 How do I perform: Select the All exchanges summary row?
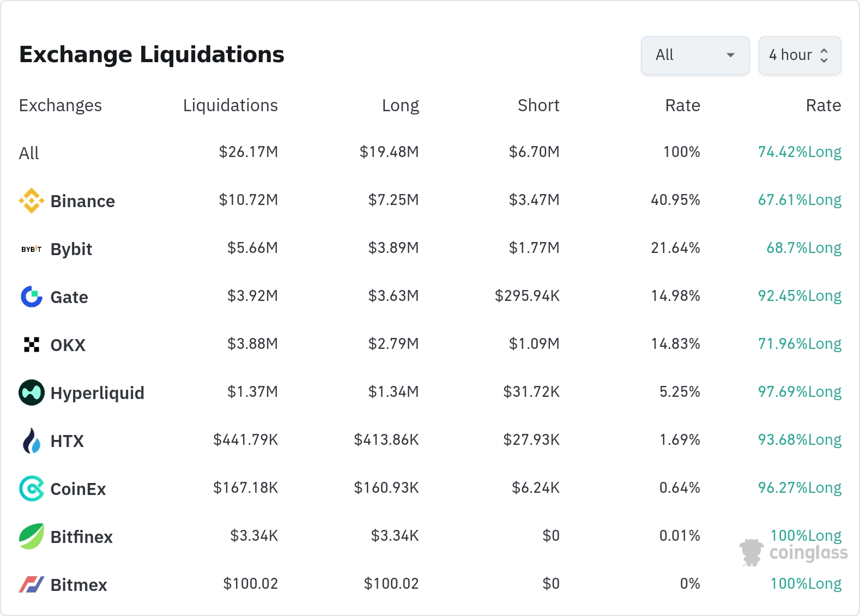pos(29,153)
